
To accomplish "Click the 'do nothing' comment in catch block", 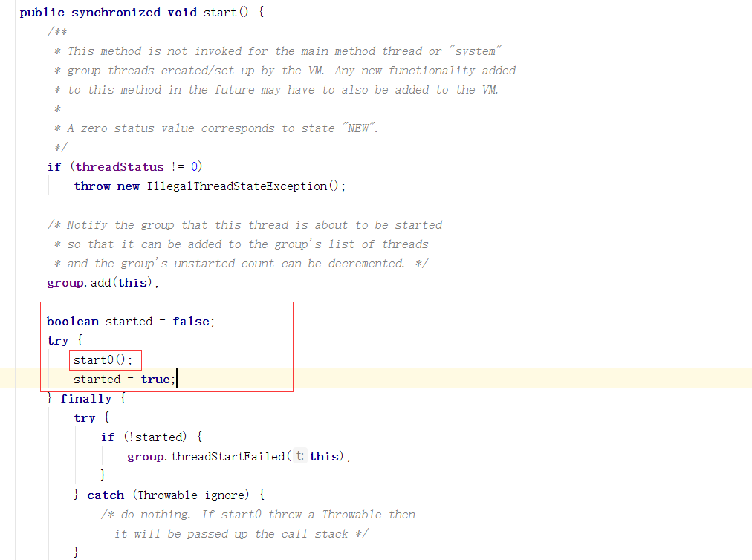I will tap(258, 515).
